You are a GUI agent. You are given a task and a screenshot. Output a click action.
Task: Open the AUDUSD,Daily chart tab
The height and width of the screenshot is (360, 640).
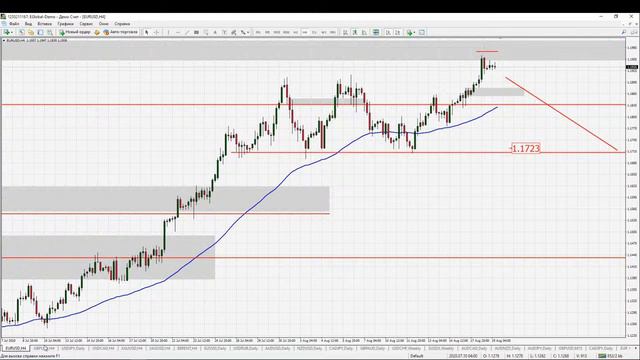click(x=277, y=349)
